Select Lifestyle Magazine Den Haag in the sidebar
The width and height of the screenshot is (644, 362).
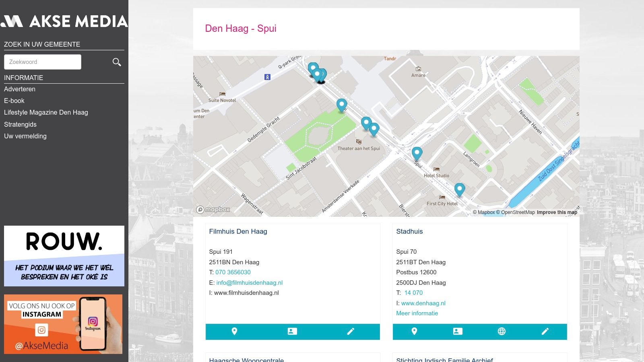[x=46, y=112]
